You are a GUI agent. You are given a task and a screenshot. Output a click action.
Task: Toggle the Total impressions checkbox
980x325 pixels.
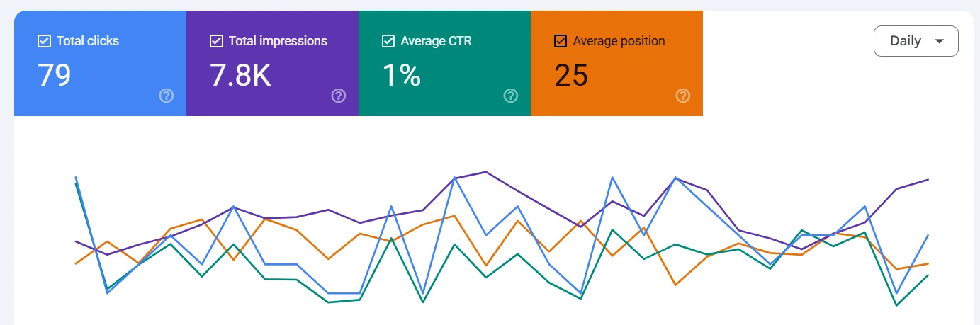pos(216,41)
